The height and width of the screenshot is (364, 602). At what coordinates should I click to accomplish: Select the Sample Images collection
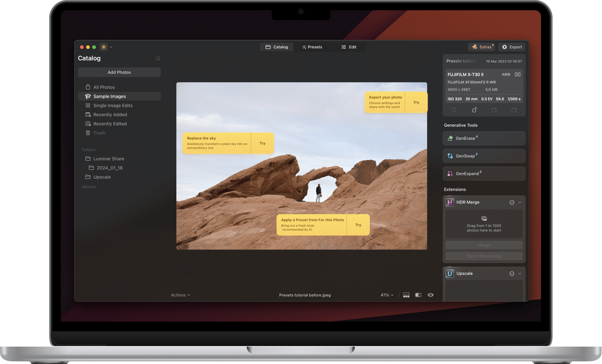pos(110,96)
